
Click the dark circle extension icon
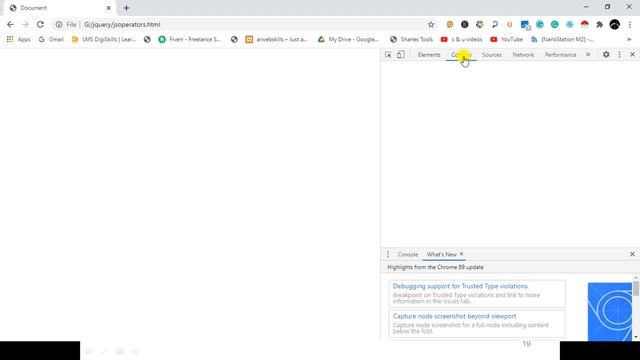click(x=464, y=24)
